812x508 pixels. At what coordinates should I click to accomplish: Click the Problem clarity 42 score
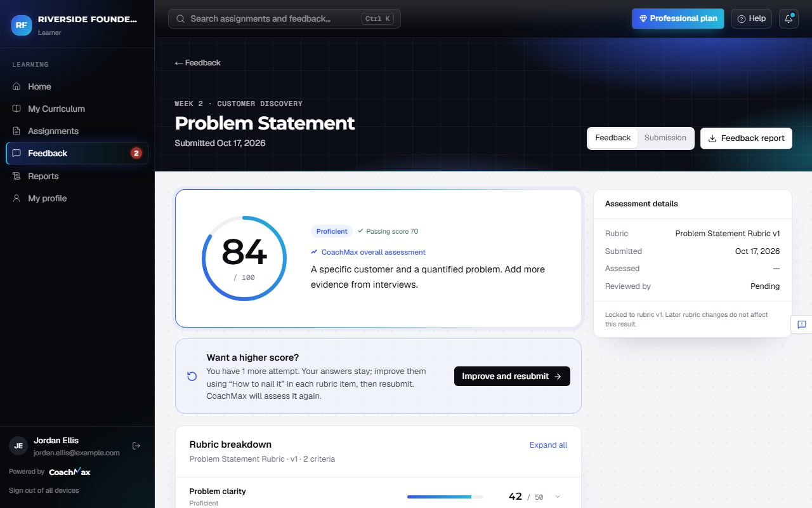click(x=515, y=497)
